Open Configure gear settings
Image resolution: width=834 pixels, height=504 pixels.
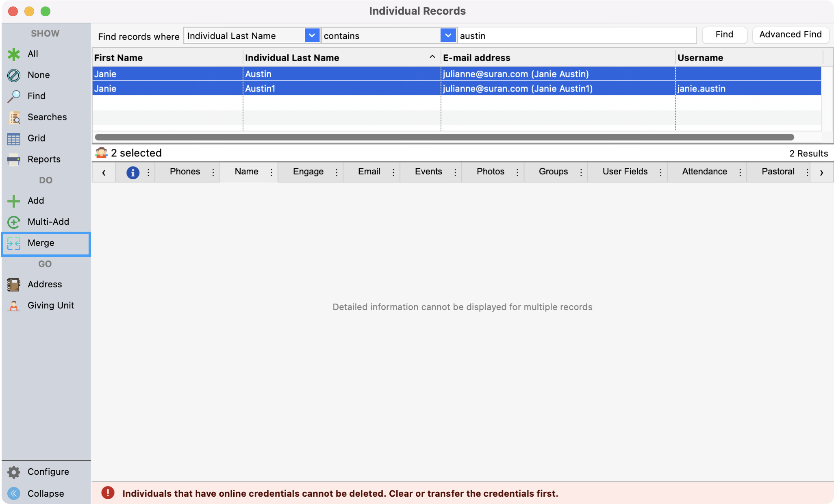click(x=14, y=472)
